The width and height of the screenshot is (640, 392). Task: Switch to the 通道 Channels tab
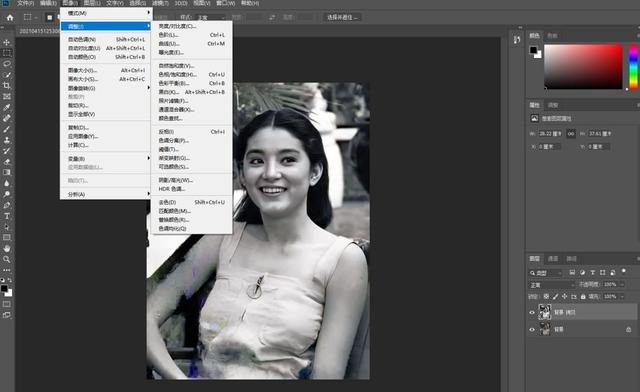click(x=553, y=258)
